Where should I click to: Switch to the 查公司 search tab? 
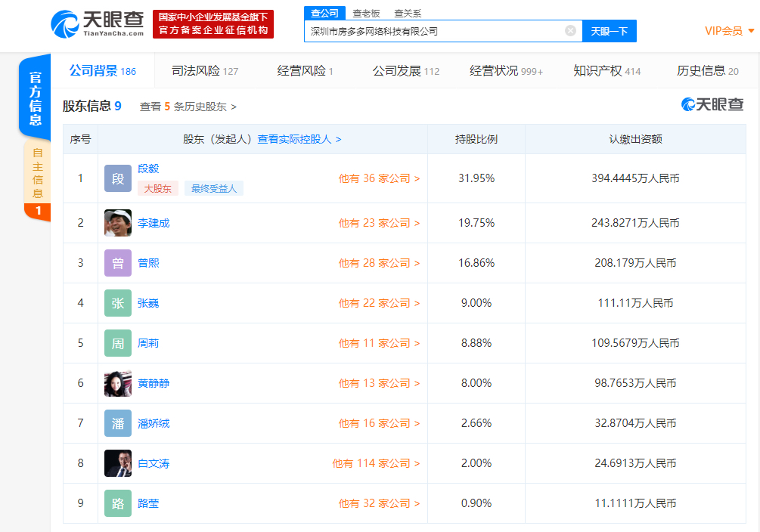[x=324, y=13]
